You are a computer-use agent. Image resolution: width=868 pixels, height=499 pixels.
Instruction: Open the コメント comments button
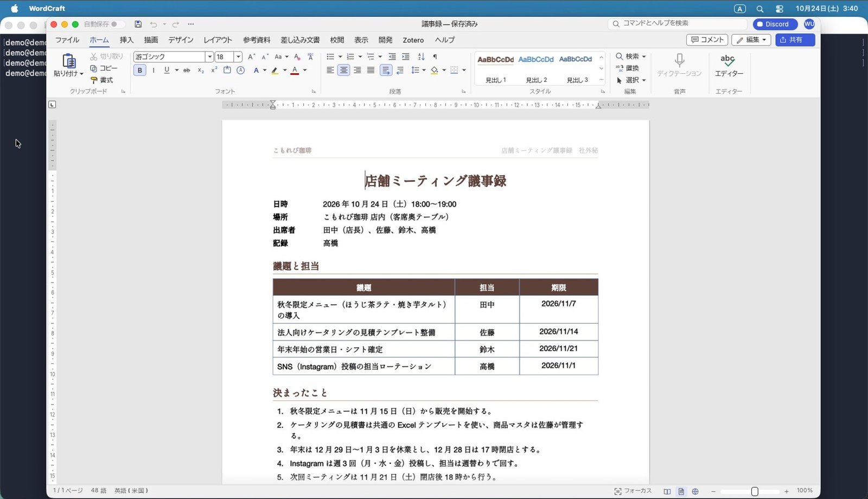707,40
